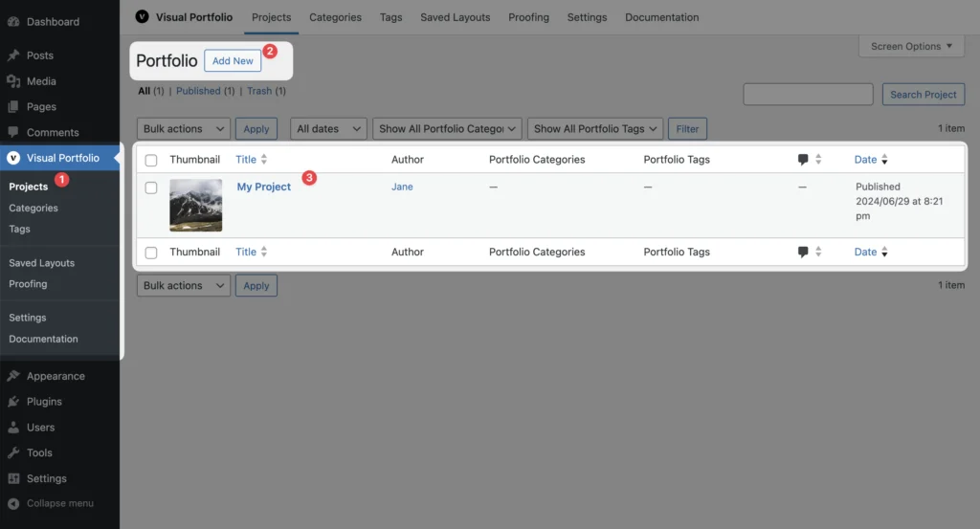Open the My Project title link
The width and height of the screenshot is (980, 529).
pos(264,187)
